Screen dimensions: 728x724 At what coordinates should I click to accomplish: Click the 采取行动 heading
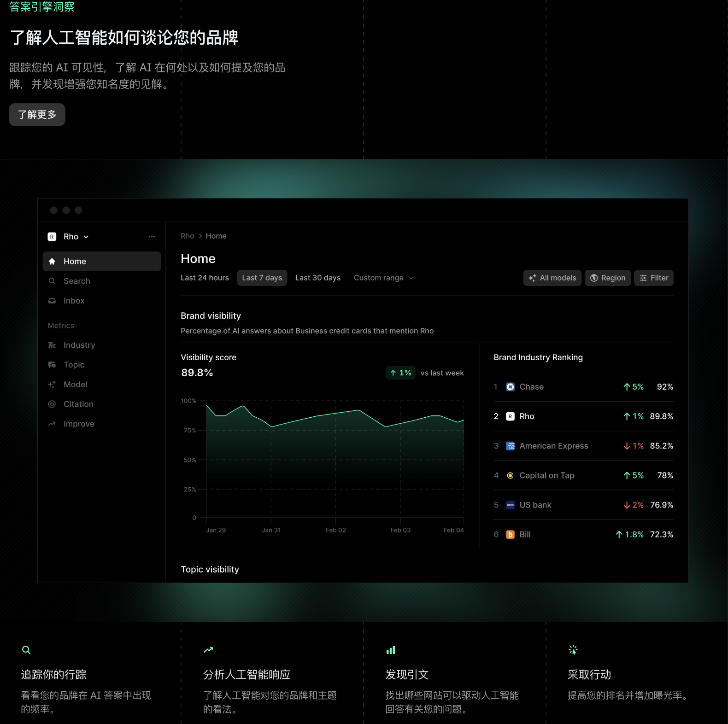(589, 675)
